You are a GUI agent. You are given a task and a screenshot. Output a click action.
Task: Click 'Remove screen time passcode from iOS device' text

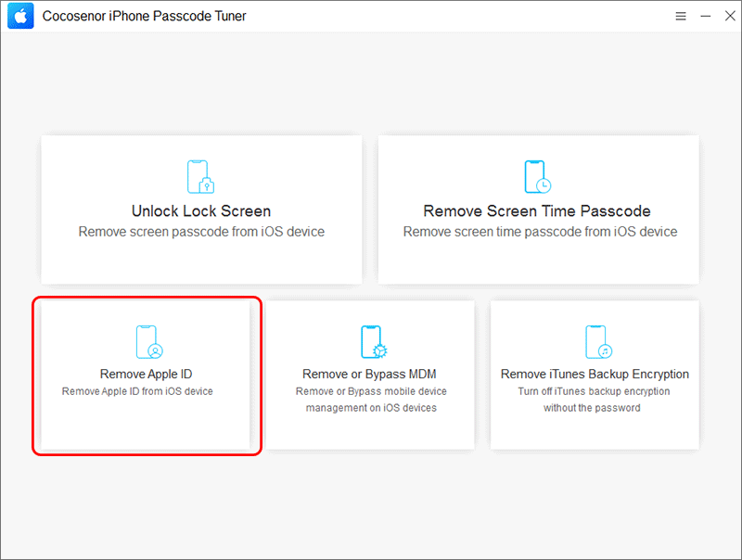point(540,232)
